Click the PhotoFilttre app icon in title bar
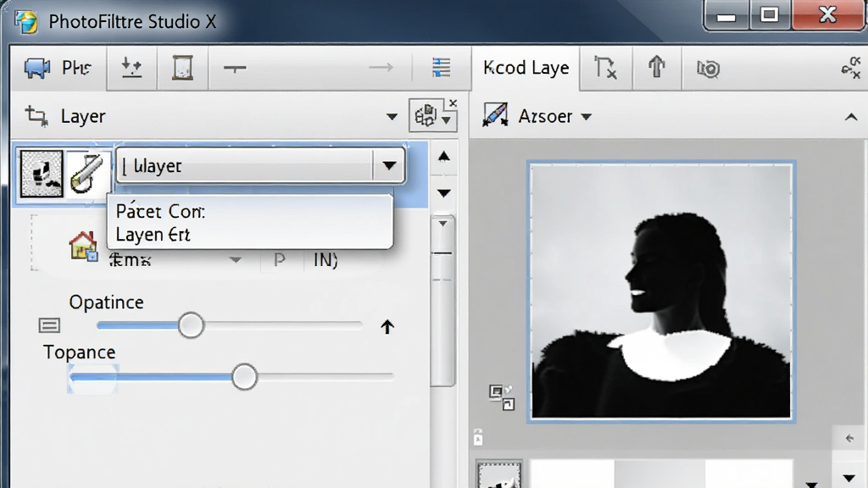The image size is (868, 488). coord(26,22)
